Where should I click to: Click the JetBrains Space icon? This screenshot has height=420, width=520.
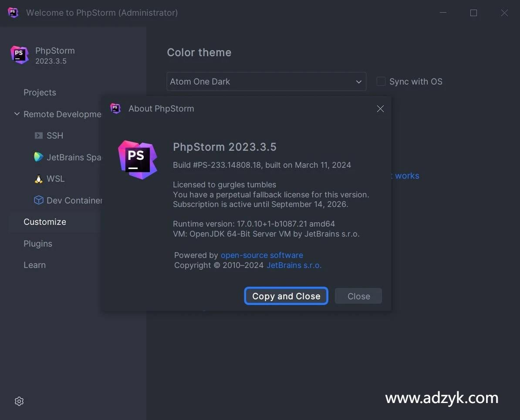(x=38, y=157)
